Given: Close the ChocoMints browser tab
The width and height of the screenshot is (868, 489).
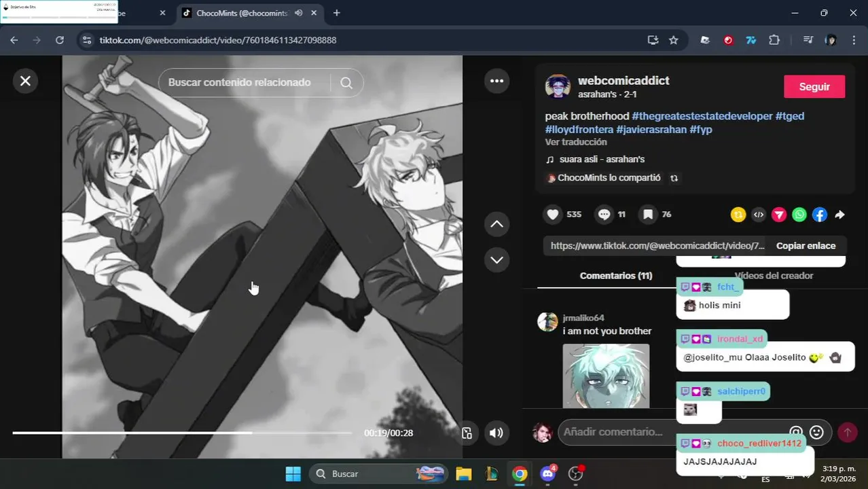Looking at the screenshot, I should pos(315,13).
